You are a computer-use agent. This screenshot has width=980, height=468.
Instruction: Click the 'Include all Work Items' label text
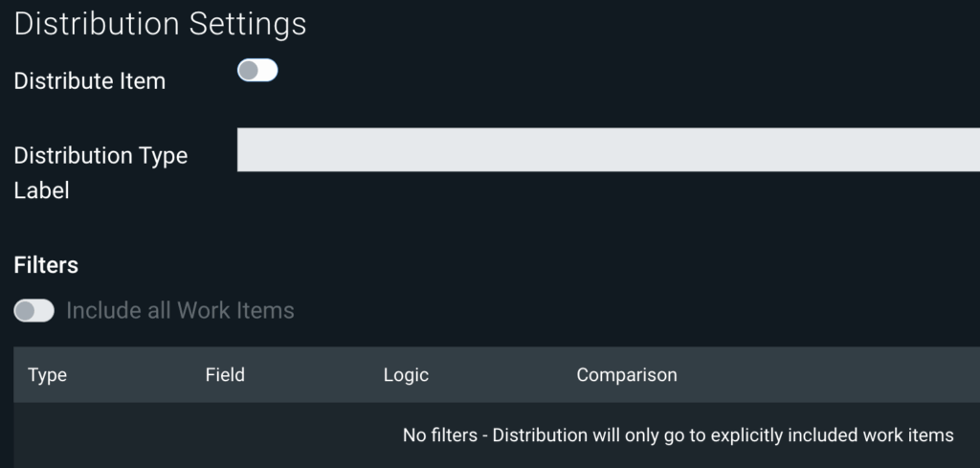click(180, 310)
